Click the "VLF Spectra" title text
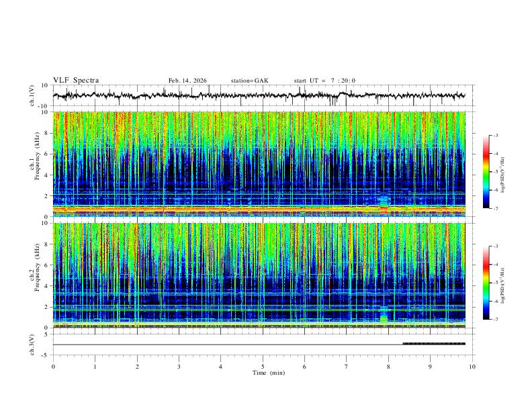Image resolution: width=532 pixels, height=411 pixels. pos(76,81)
